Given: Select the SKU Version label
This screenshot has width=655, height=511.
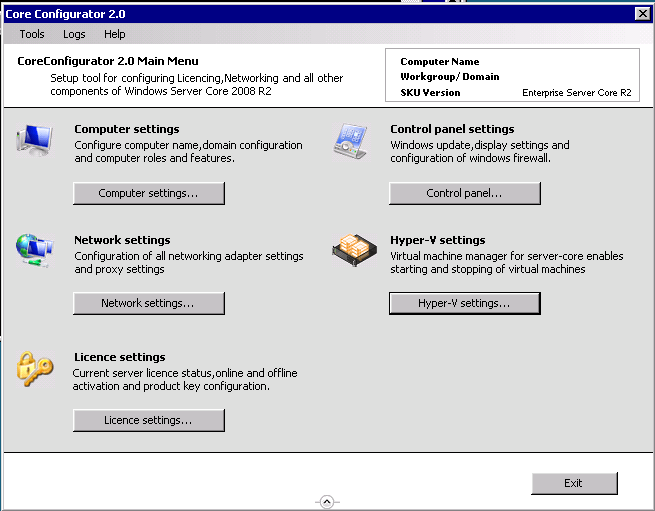Looking at the screenshot, I should point(430,93).
